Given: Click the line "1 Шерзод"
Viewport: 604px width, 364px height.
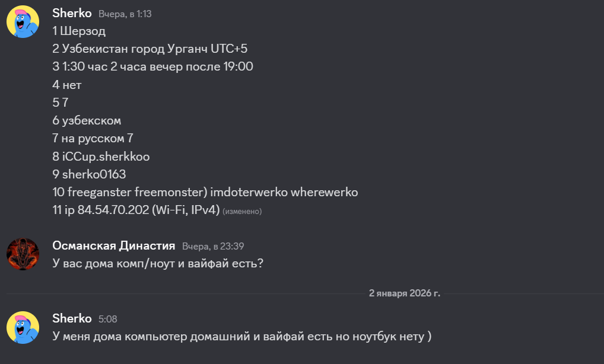Looking at the screenshot, I should [x=79, y=31].
